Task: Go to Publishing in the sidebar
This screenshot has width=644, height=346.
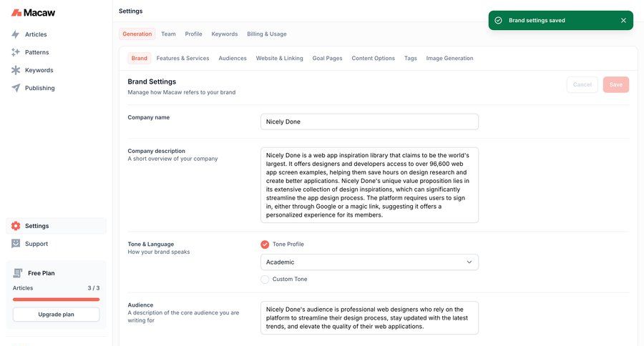Action: pos(40,88)
